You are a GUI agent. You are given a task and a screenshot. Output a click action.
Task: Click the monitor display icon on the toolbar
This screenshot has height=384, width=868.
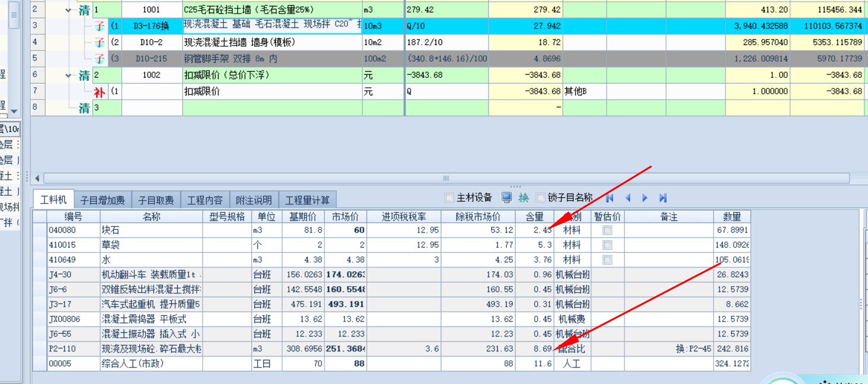point(506,197)
